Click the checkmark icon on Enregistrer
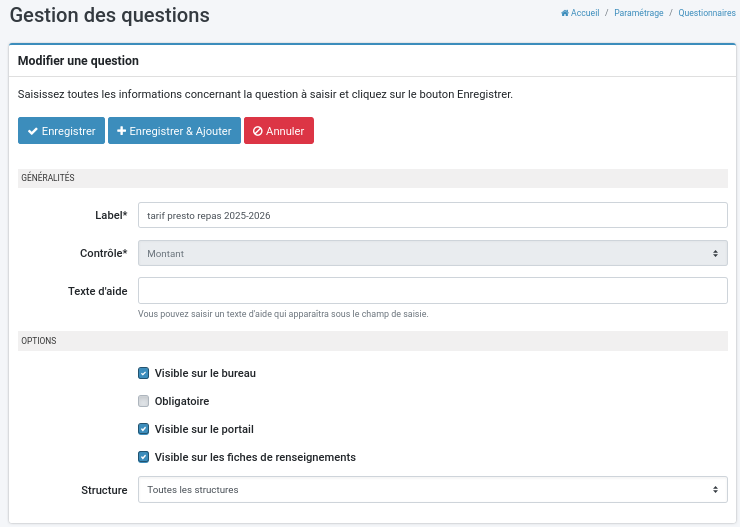This screenshot has height=527, width=740. pos(33,131)
